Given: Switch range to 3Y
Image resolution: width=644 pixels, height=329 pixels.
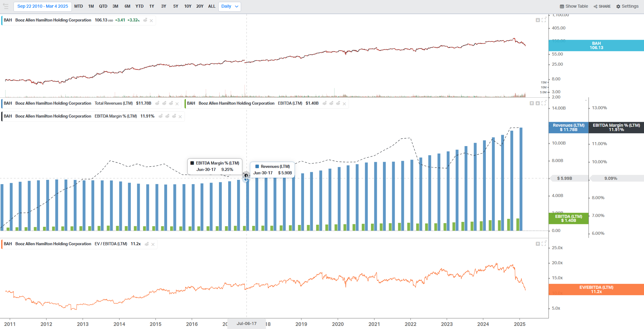Looking at the screenshot, I should [164, 6].
